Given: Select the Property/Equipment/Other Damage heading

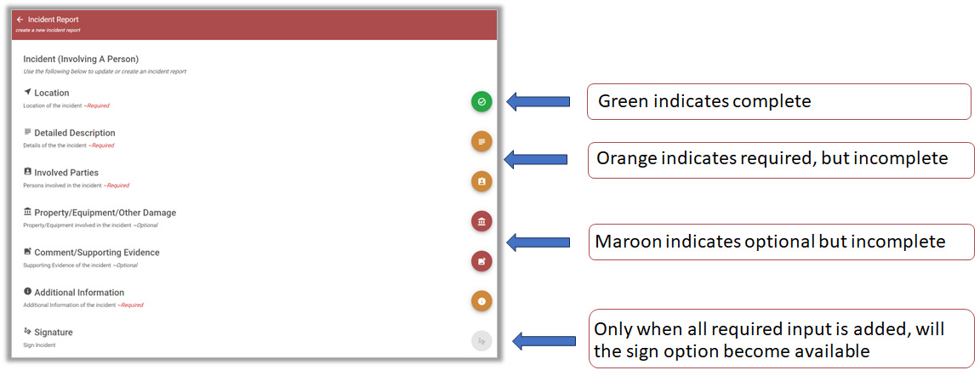Looking at the screenshot, I should 105,213.
